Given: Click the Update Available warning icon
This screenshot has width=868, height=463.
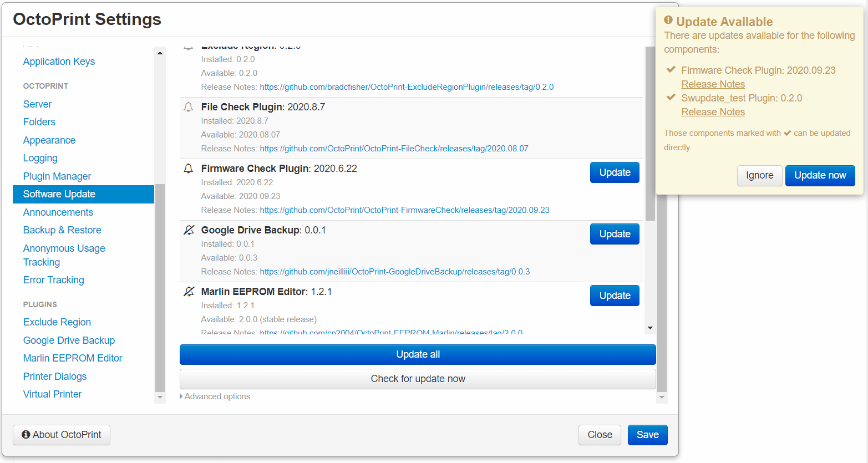Looking at the screenshot, I should 668,21.
